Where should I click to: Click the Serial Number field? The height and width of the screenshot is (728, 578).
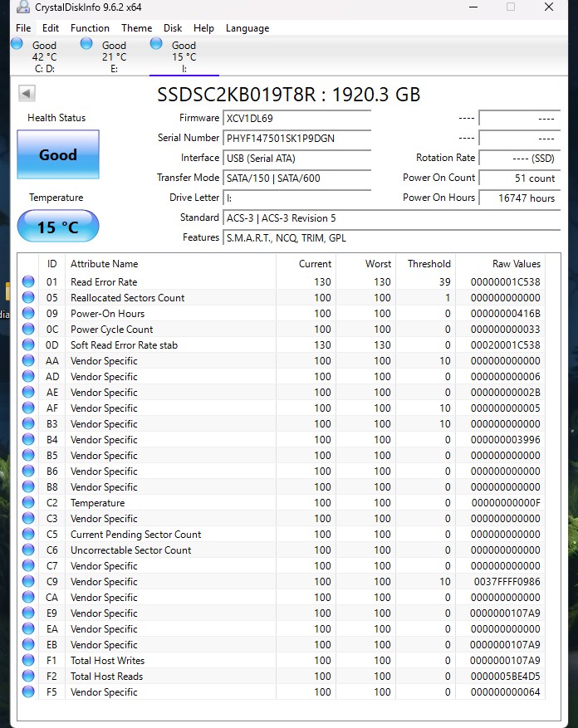tap(297, 139)
